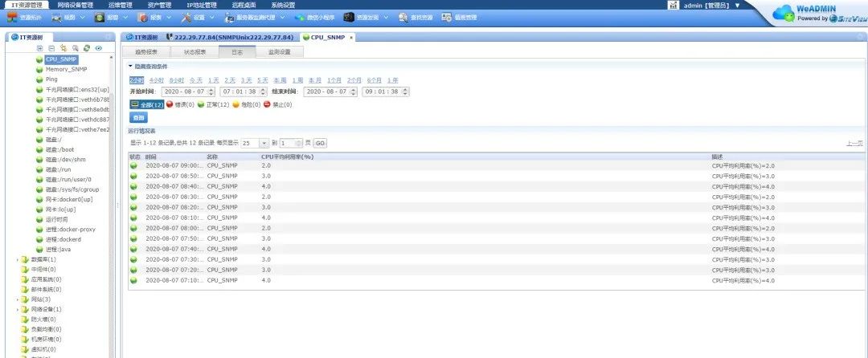Filter by 禁止(0) status

point(277,104)
